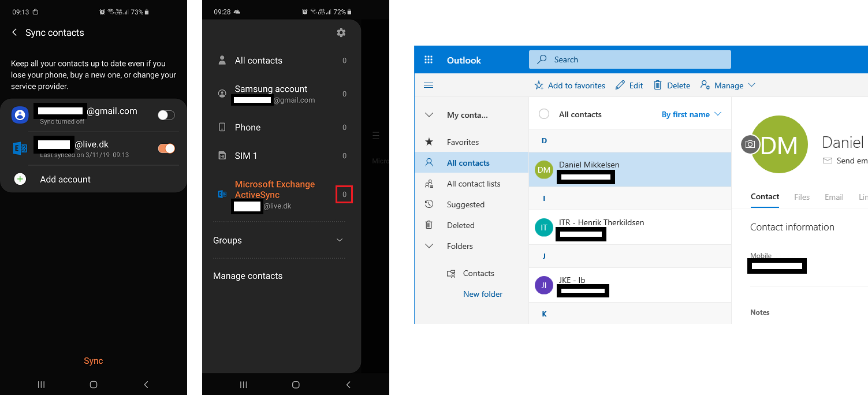
Task: Change the contact photo via camera icon
Action: point(750,144)
